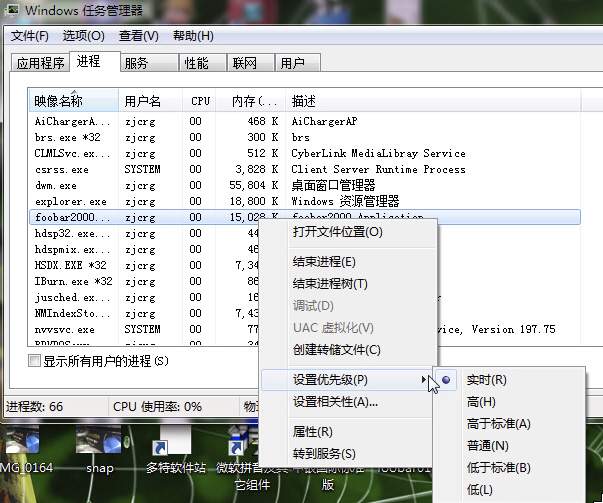Sort by 用户名 column header
Screen dimensions: 603x503
click(150, 101)
